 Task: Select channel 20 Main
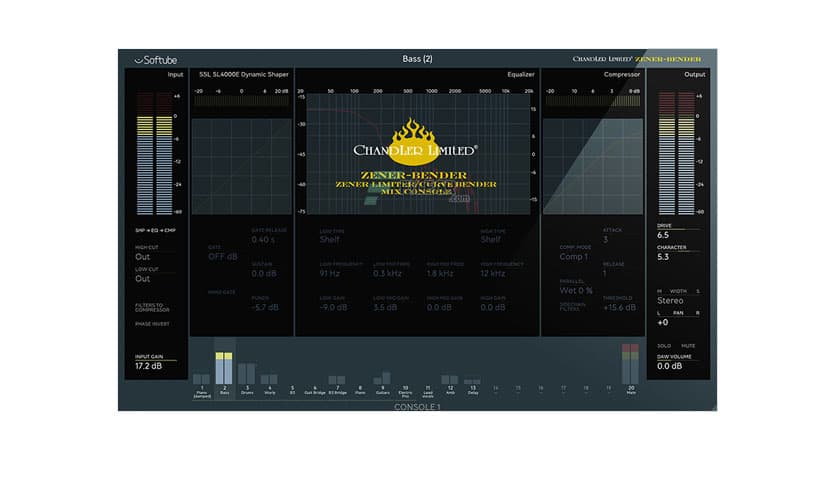click(631, 369)
